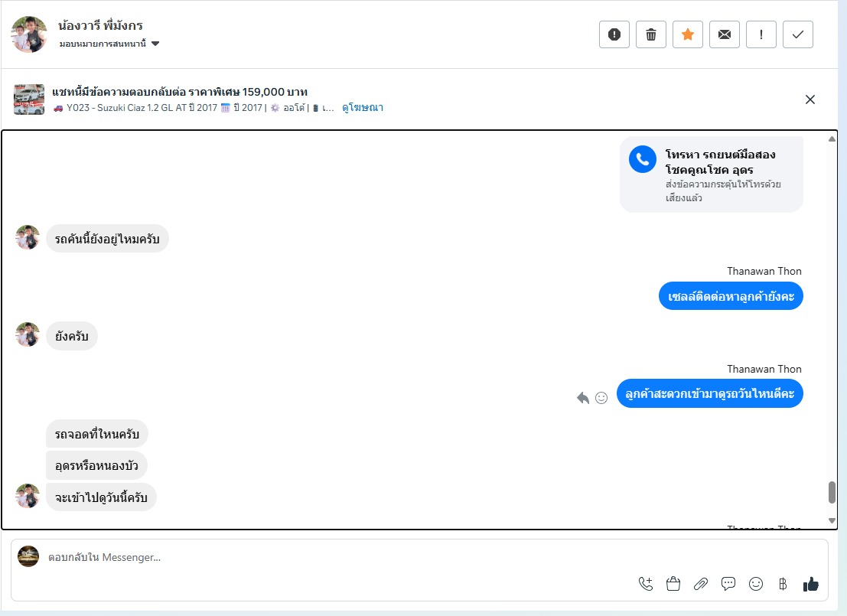Viewport: 847px width, 616px height.
Task: Open emoji picker in reply box
Action: coord(756,584)
